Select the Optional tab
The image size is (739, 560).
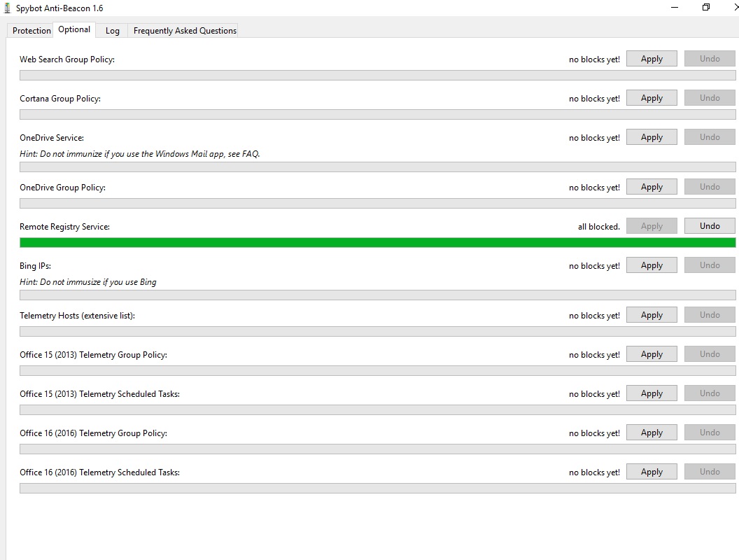(x=74, y=29)
